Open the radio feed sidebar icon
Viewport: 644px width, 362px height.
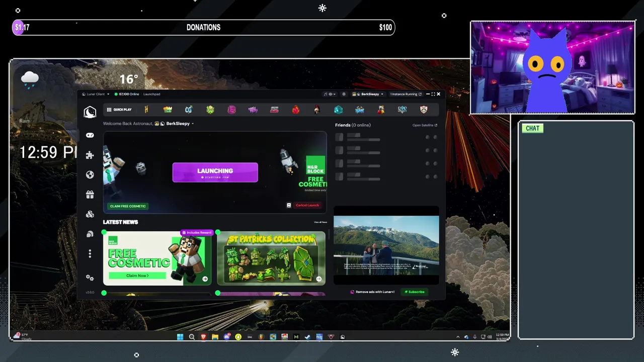pos(90,234)
